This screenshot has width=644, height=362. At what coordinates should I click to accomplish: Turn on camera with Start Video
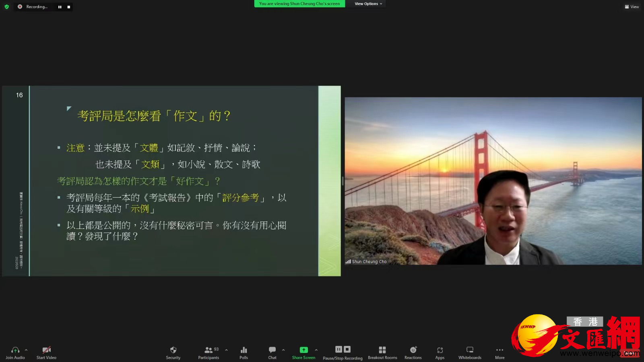point(46,352)
